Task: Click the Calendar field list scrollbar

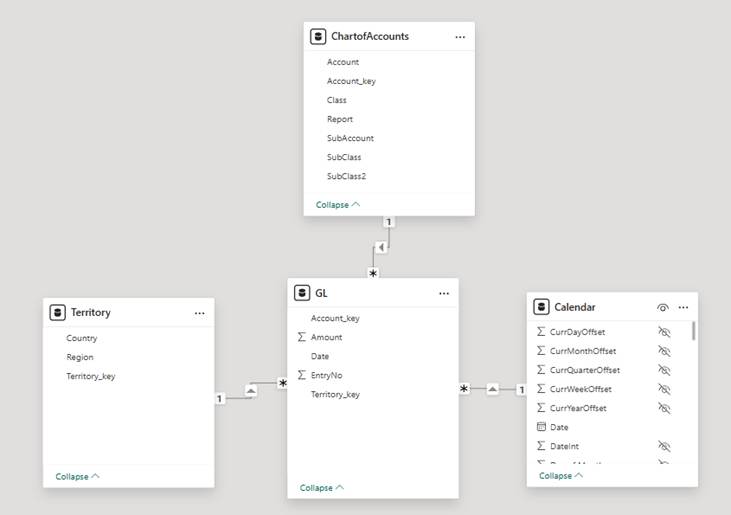Action: pyautogui.click(x=693, y=331)
